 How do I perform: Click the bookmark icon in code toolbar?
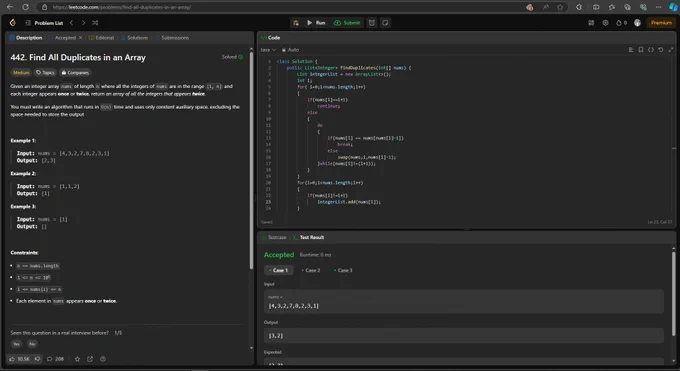click(641, 50)
